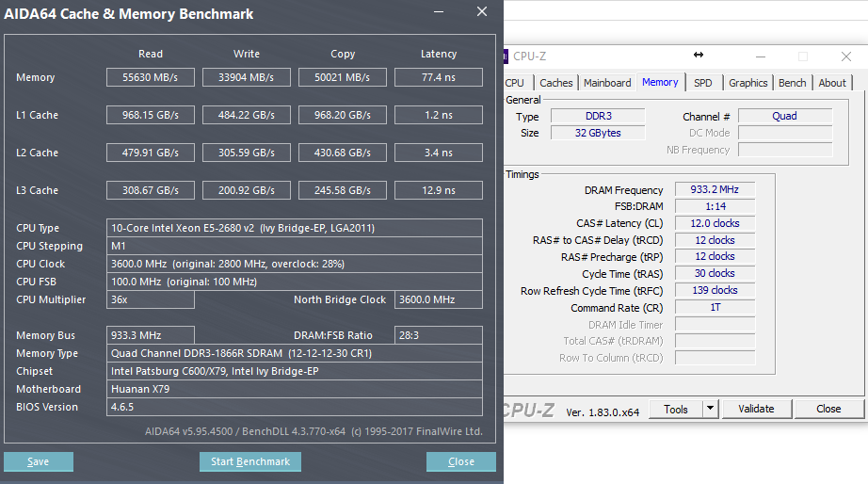Click the Latency column header in AIDA64
The height and width of the screenshot is (484, 868).
(439, 54)
